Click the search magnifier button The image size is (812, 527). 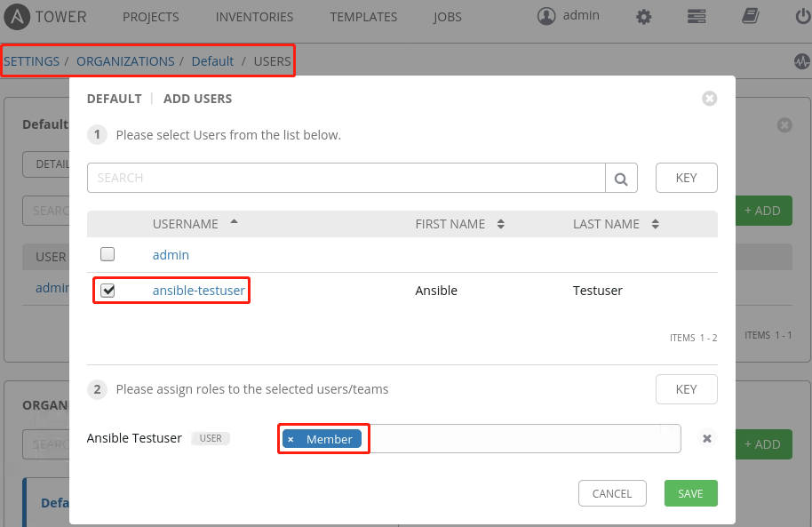tap(622, 178)
